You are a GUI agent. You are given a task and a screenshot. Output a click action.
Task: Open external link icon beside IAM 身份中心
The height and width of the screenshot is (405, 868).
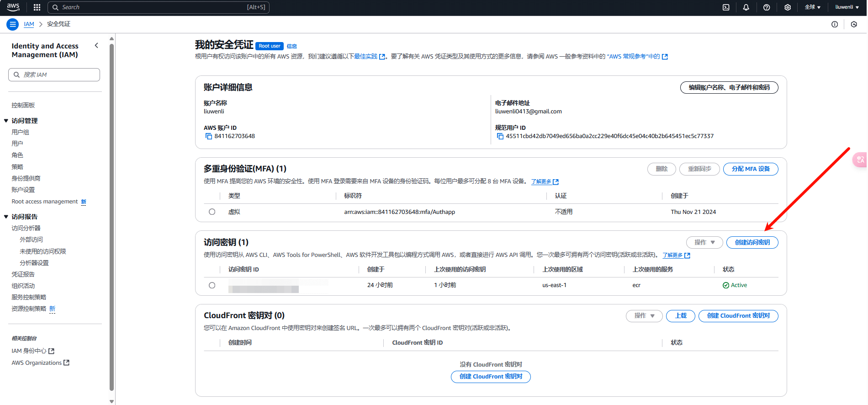[x=52, y=351]
